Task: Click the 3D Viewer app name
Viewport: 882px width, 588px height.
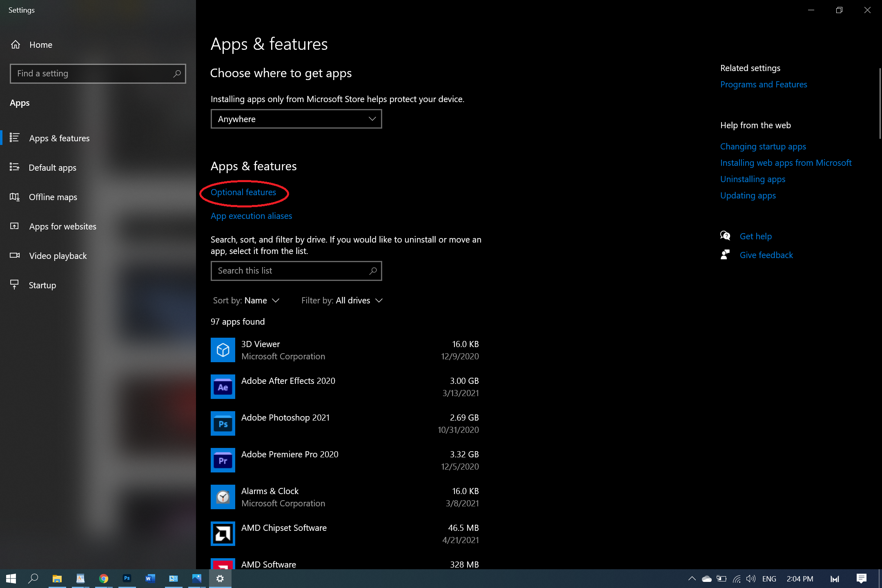Action: click(261, 344)
